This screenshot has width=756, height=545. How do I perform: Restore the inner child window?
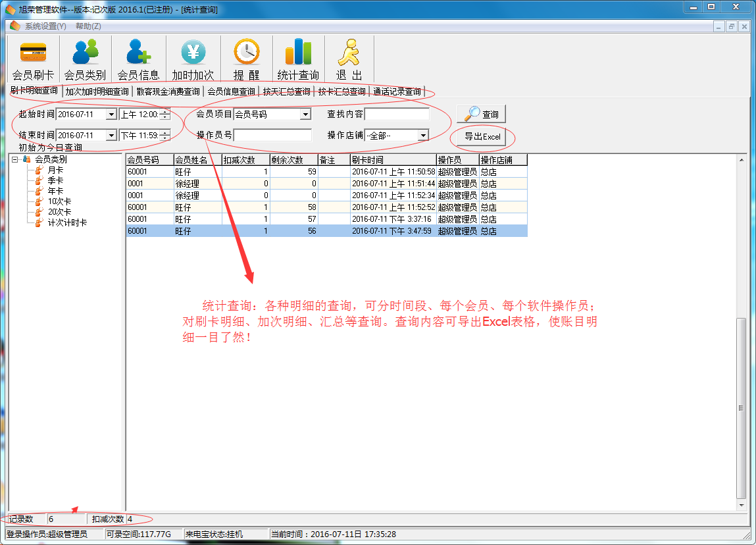tap(732, 26)
